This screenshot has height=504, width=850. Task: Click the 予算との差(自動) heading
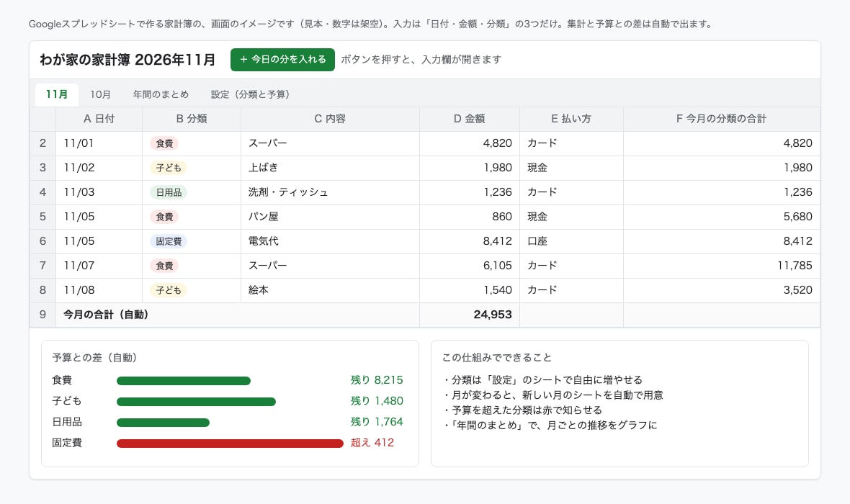(x=95, y=358)
